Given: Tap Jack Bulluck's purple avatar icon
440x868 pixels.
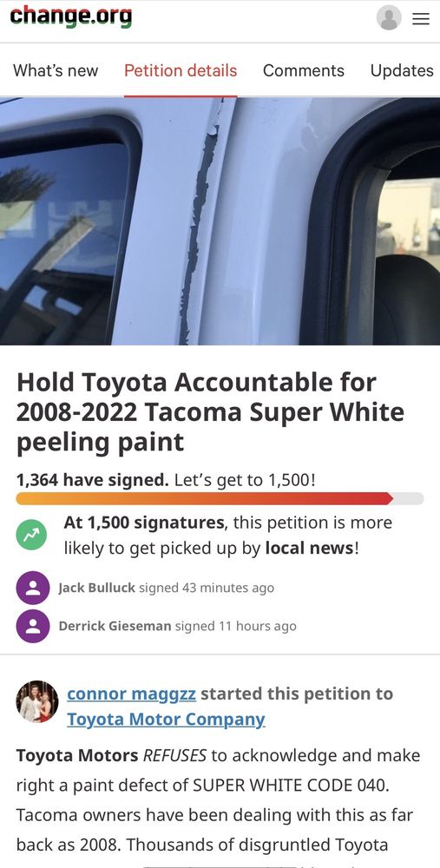Looking at the screenshot, I should point(33,588).
